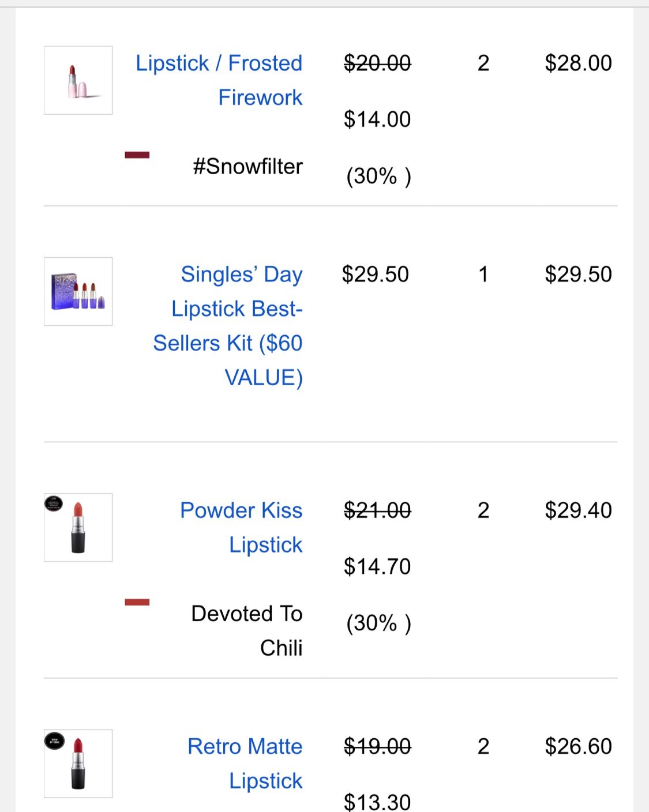Click the Try It On badge icon
Image resolution: width=649 pixels, height=812 pixels.
tap(54, 740)
